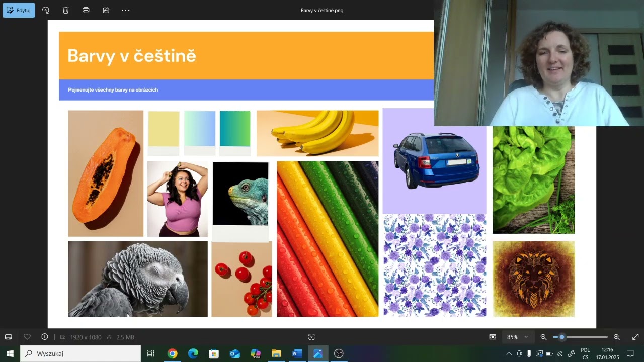
Task: Share the image with the share icon
Action: pyautogui.click(x=106, y=10)
